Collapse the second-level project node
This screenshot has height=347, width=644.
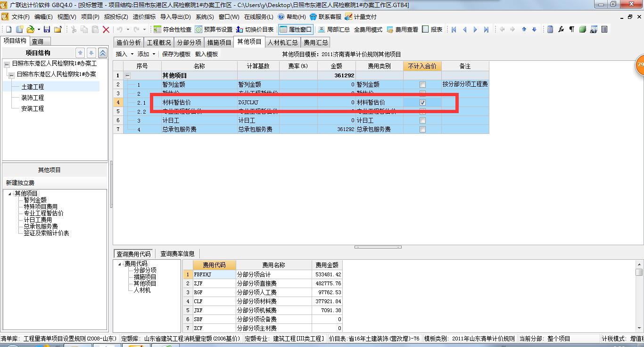(12, 74)
